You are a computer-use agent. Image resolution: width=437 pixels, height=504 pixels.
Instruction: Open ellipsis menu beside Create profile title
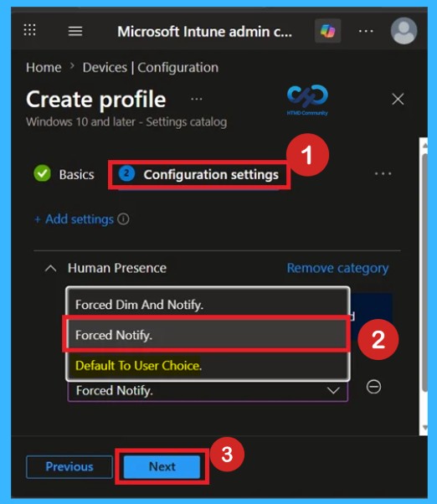click(x=197, y=99)
